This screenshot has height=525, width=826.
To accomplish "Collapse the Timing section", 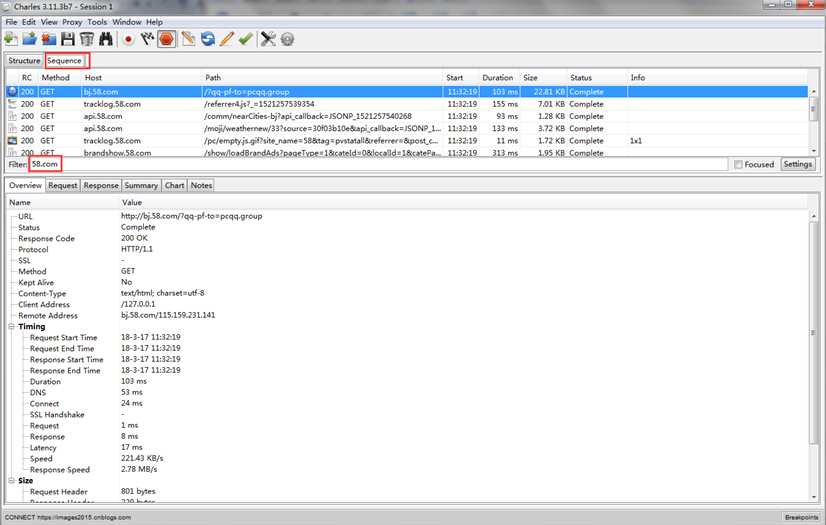I will click(11, 326).
